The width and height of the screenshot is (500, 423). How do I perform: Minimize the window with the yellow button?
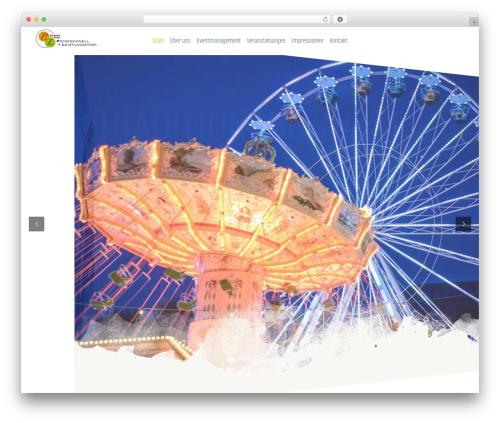[36, 19]
